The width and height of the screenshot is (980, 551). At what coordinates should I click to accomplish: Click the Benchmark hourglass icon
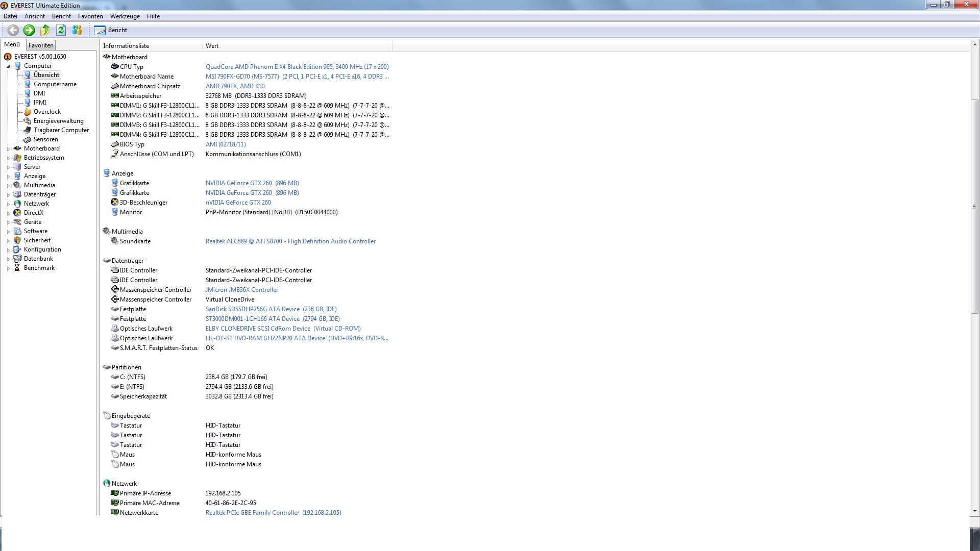(17, 268)
